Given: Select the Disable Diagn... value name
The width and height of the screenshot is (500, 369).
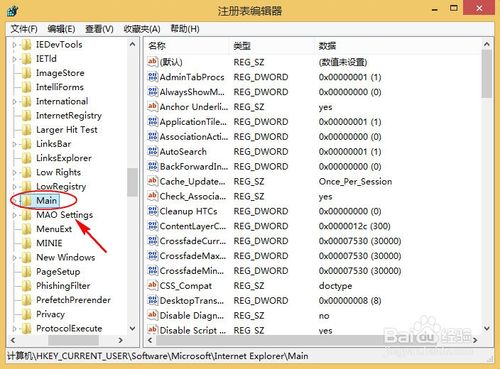Looking at the screenshot, I should [192, 316].
